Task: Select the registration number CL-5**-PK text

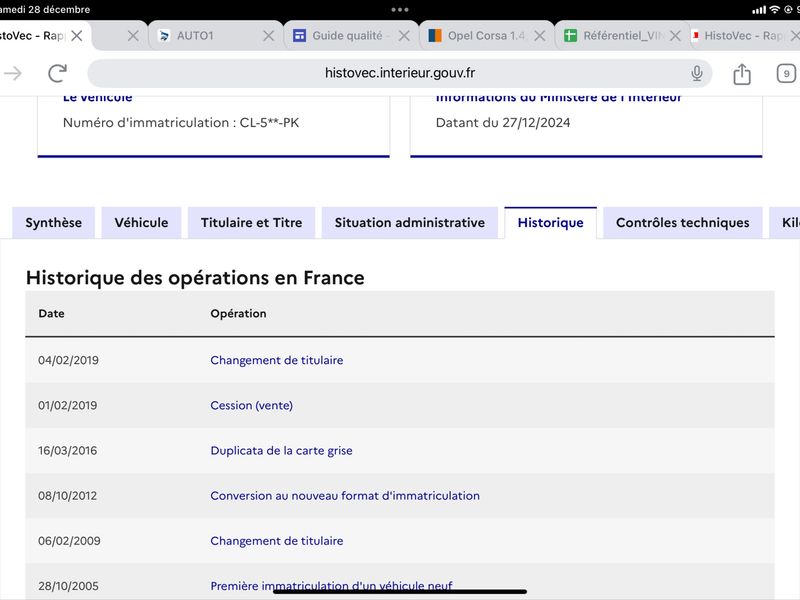Action: 269,122
